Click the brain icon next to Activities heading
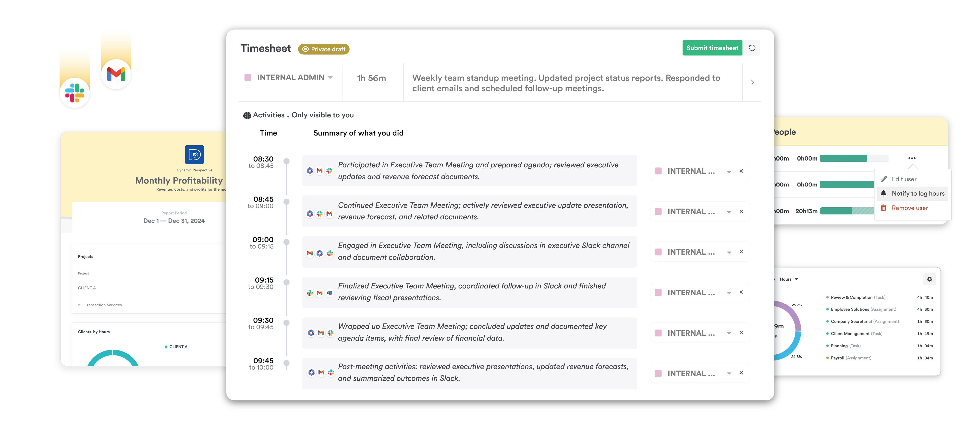This screenshot has height=434, width=980. pyautogui.click(x=247, y=114)
